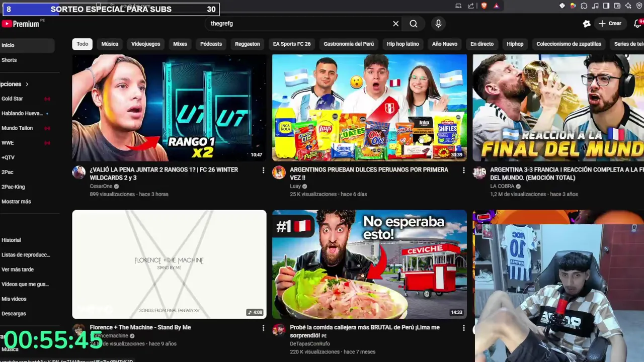Select the EA Sports FC 26 chip
644x362 pixels.
point(292,44)
